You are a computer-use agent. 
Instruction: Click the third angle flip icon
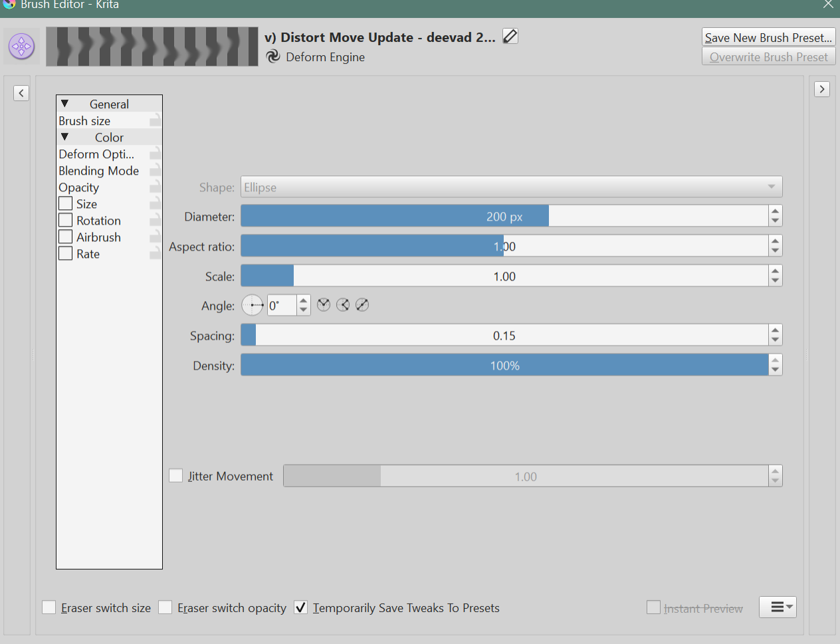tap(362, 305)
